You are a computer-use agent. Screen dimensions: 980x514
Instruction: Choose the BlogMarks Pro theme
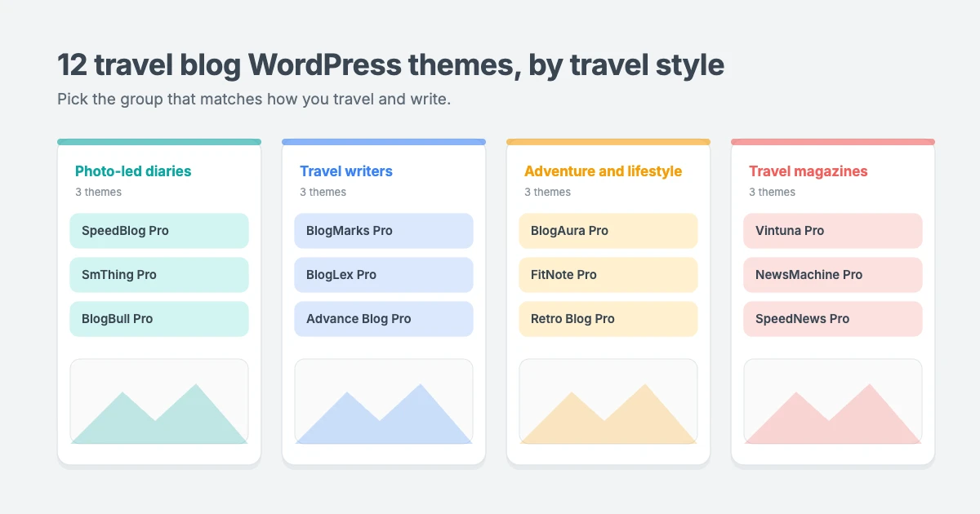click(x=384, y=231)
